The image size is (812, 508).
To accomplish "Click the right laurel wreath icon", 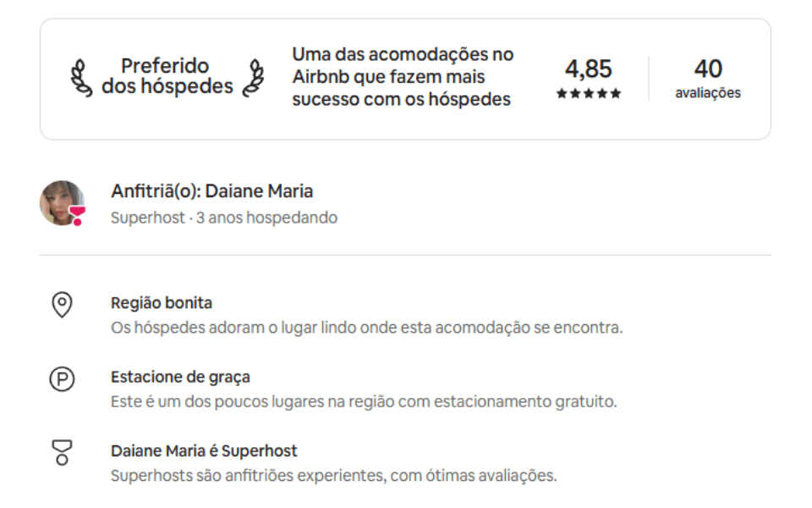I will (253, 77).
